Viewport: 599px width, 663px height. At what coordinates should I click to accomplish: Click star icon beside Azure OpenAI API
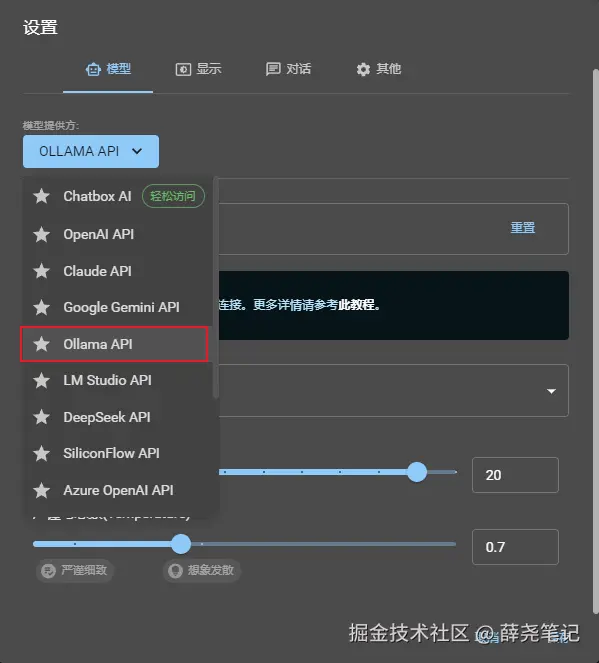(x=41, y=490)
